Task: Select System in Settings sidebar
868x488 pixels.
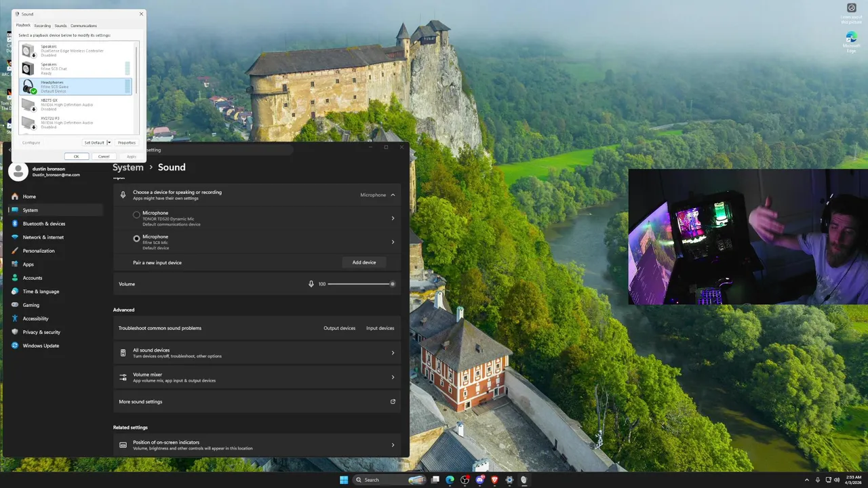Action: [x=56, y=210]
